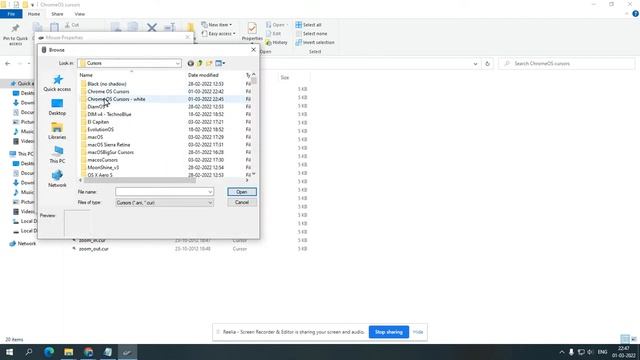
Task: Expand the Files of type dropdown
Action: pos(210,202)
